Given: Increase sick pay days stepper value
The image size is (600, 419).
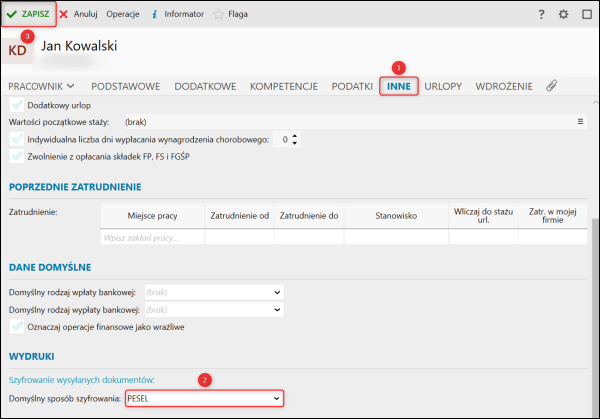Looking at the screenshot, I should pos(294,136).
